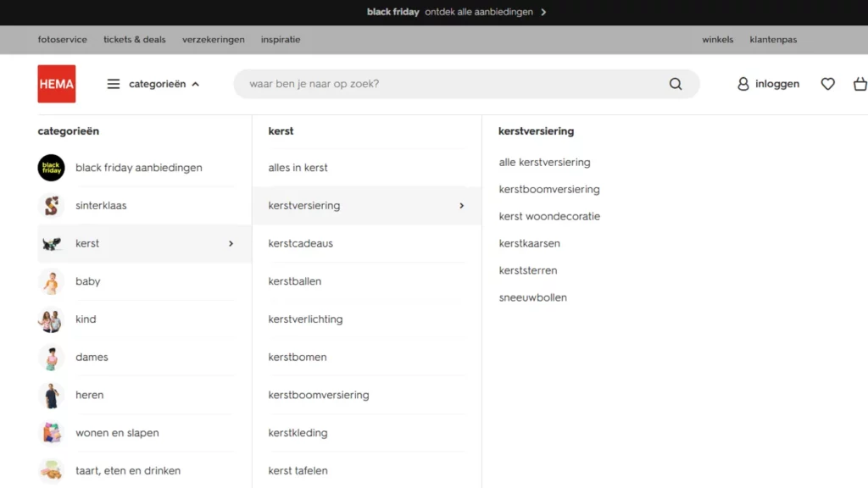The image size is (868, 488).
Task: Click the red HEMA logo
Action: coord(56,83)
